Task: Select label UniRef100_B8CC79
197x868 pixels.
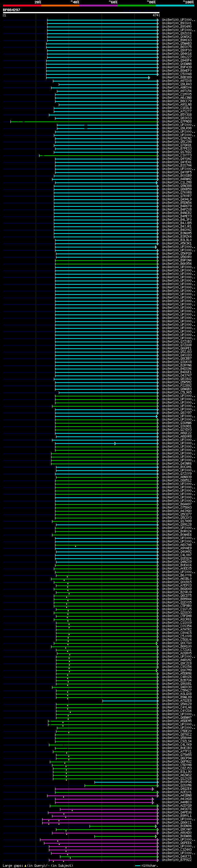Action: [176, 101]
